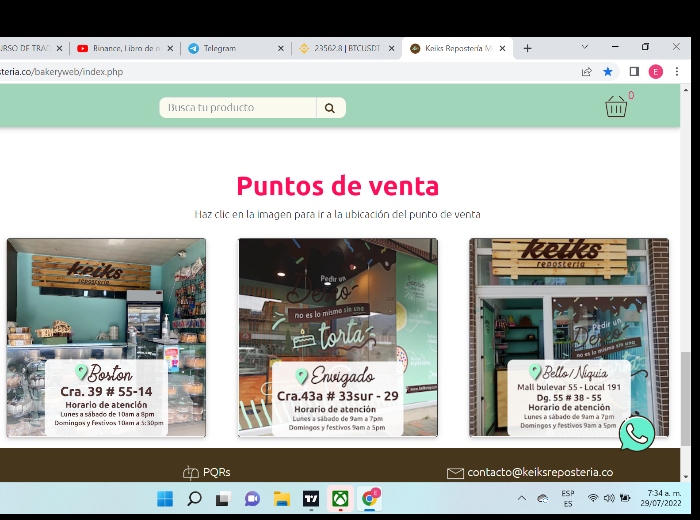Open the Xbox app on the taskbar
Image resolution: width=700 pixels, height=520 pixels.
click(340, 499)
